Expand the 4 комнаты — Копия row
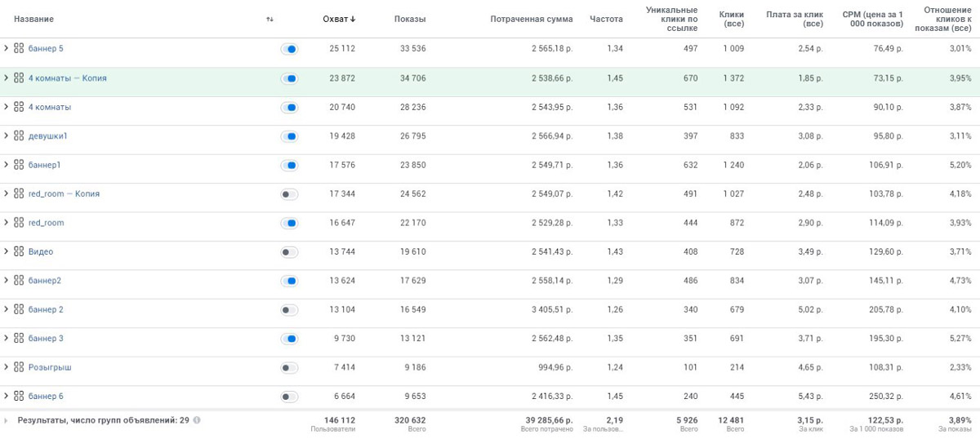 [x=7, y=78]
